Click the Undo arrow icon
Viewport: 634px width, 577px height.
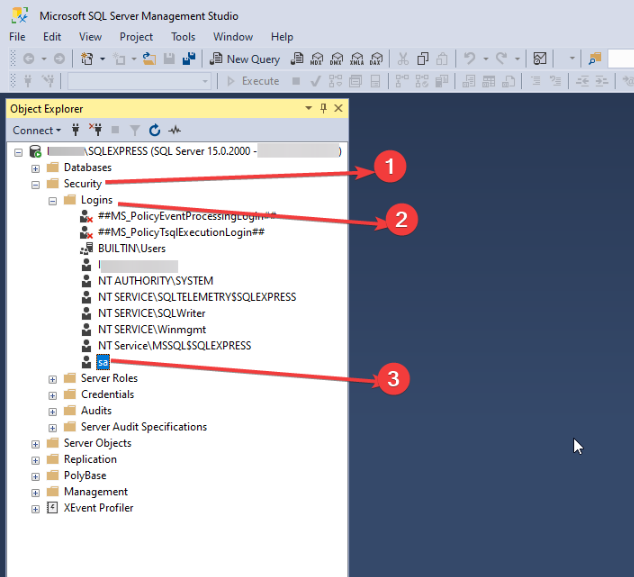coord(469,59)
